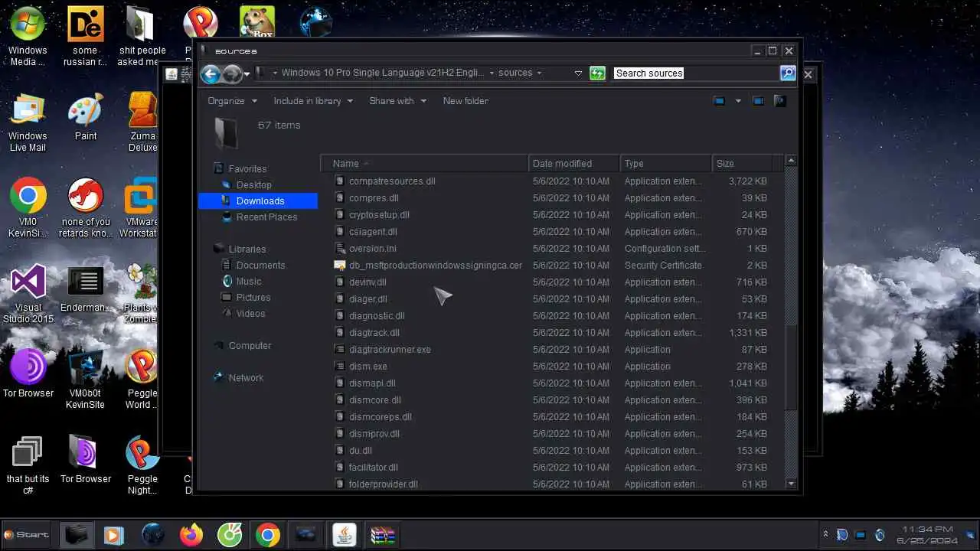This screenshot has width=980, height=551.
Task: Click the icon next to devinv.dll
Action: pyautogui.click(x=341, y=282)
